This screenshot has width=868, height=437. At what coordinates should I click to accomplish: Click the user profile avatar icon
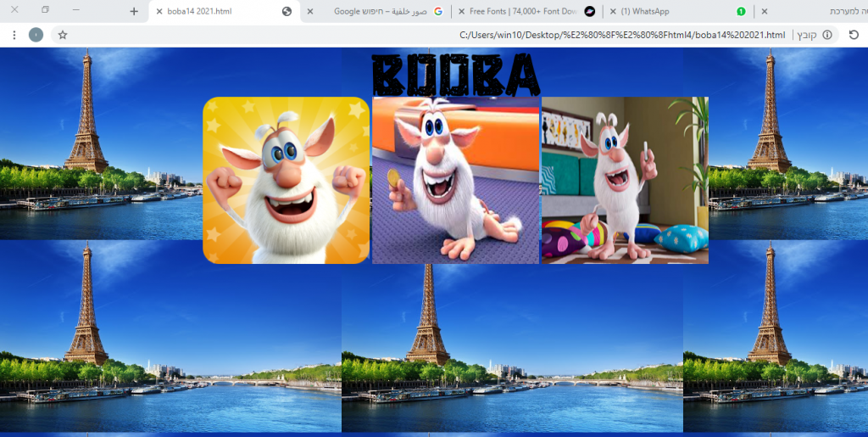(x=36, y=35)
